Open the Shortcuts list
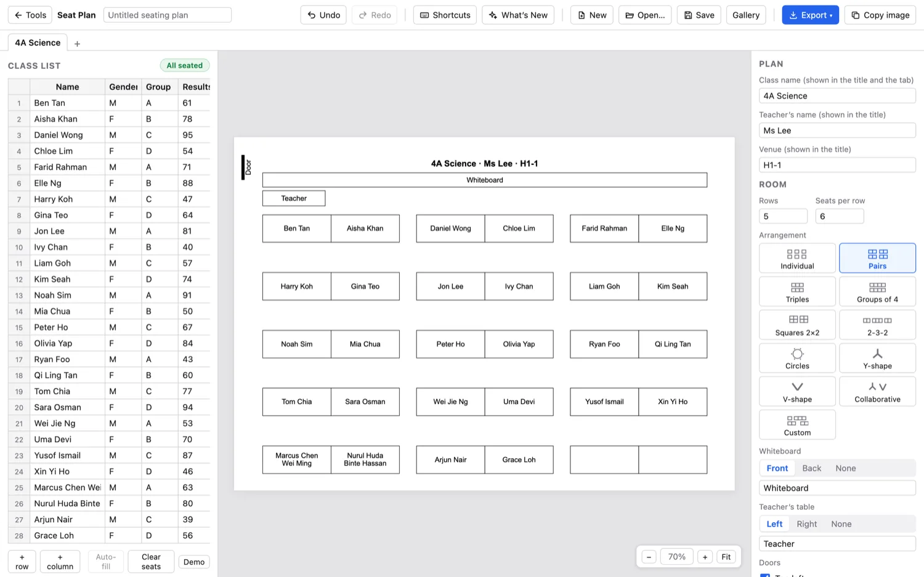Screen dimensions: 924x577 tap(445, 15)
